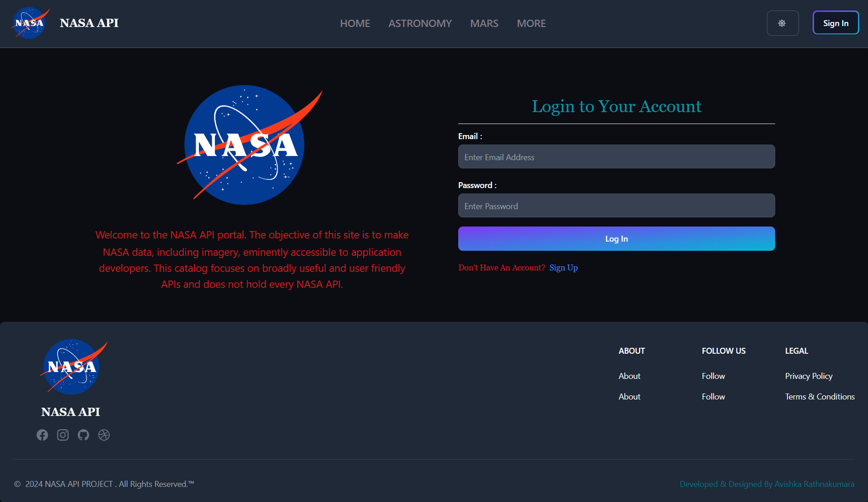Image resolution: width=868 pixels, height=502 pixels.
Task: Open the Facebook social icon
Action: tap(42, 435)
